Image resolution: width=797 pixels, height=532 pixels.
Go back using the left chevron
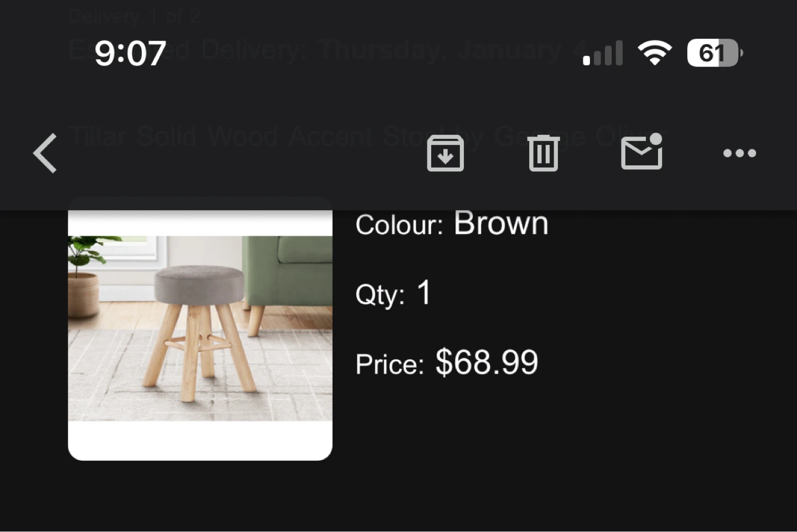[x=45, y=153]
